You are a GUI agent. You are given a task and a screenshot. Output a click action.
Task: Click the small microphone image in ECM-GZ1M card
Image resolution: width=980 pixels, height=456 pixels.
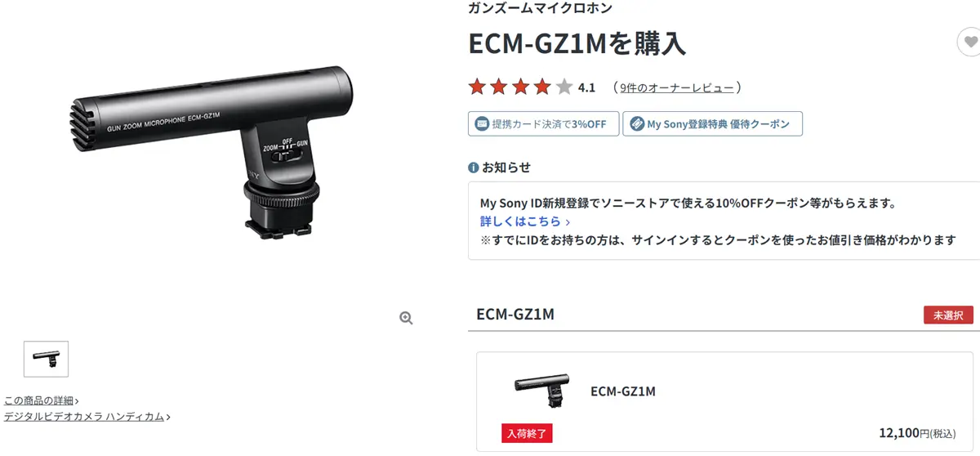tap(541, 391)
